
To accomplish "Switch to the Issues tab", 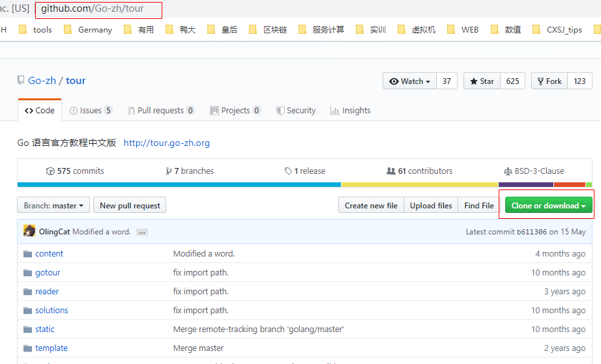I will pyautogui.click(x=91, y=111).
